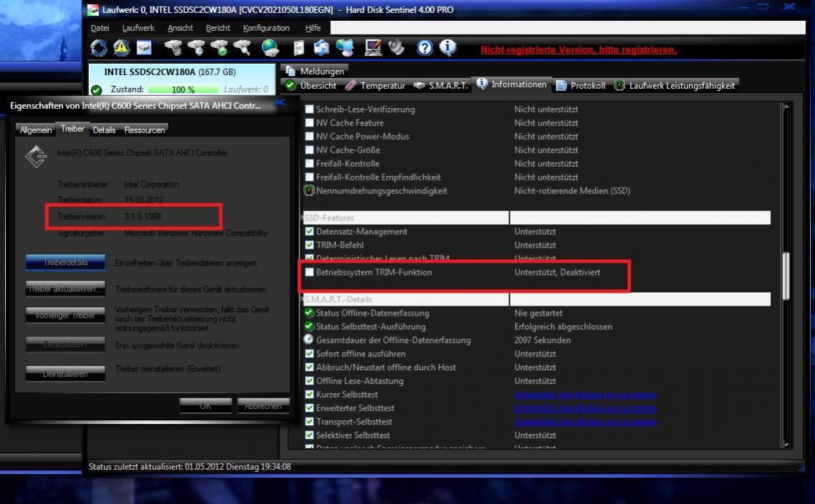Viewport: 815px width, 504px height.
Task: Click the green check icon beside Zustand
Action: point(97,90)
